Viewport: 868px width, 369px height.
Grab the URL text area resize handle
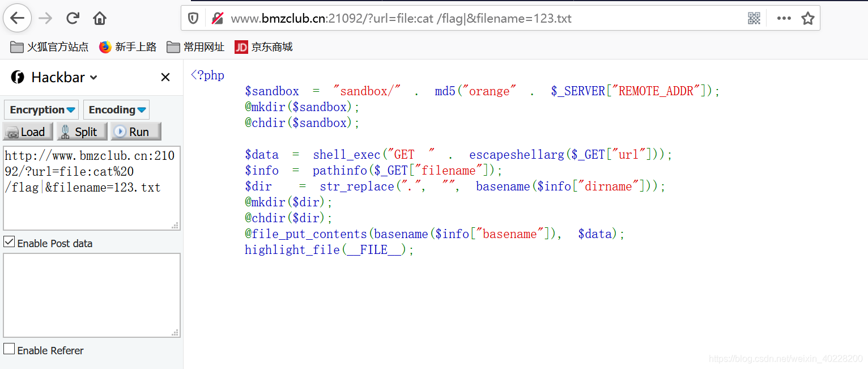[x=176, y=226]
